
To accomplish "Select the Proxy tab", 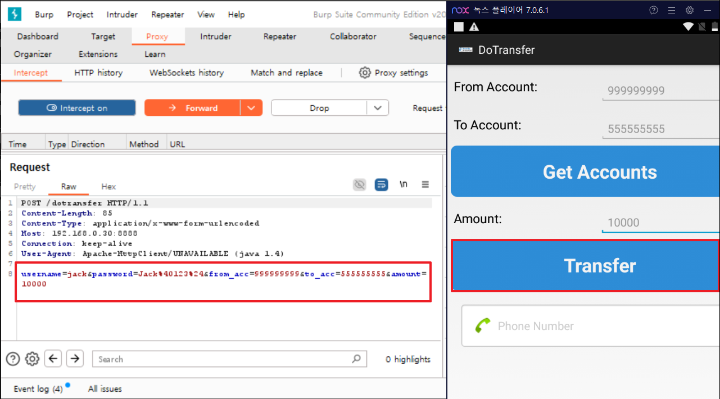I will click(x=157, y=36).
